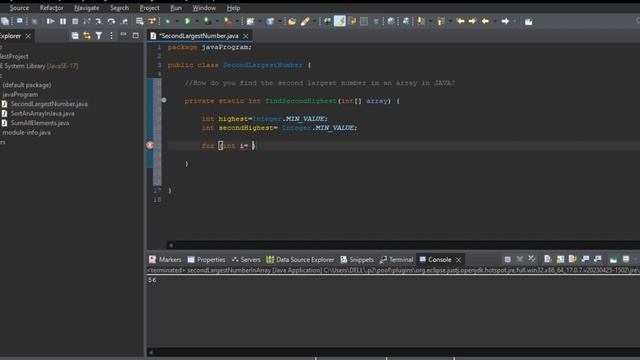
Task: Open the Run menu
Action: [176, 8]
